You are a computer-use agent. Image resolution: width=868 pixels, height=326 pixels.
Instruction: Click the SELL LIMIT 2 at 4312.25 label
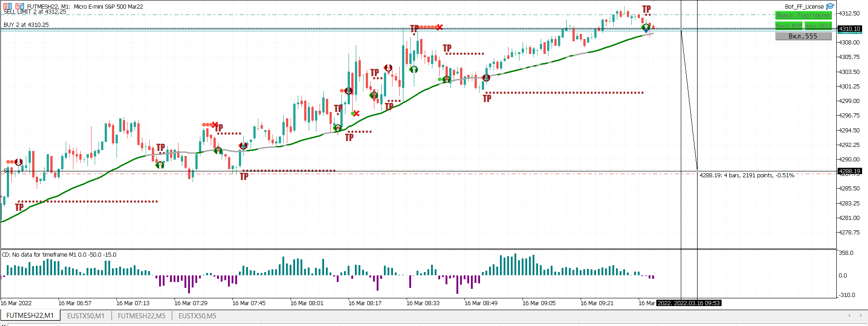[x=34, y=12]
